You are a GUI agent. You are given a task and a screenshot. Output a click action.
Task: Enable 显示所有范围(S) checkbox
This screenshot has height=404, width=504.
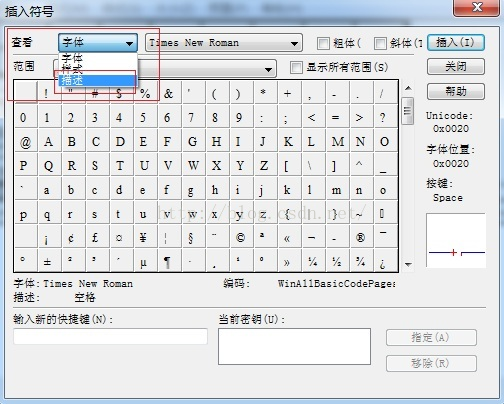(x=296, y=67)
